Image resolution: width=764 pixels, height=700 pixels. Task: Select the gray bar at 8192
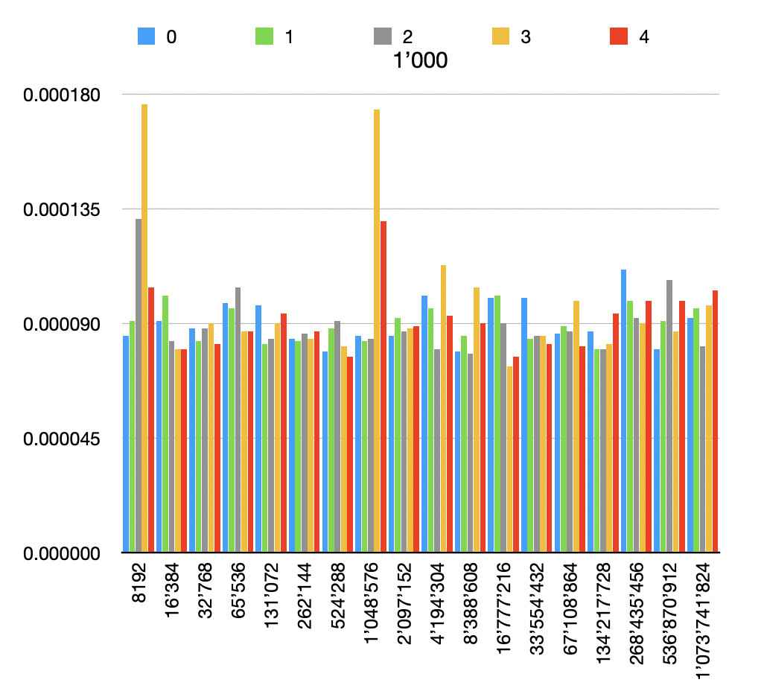point(139,385)
